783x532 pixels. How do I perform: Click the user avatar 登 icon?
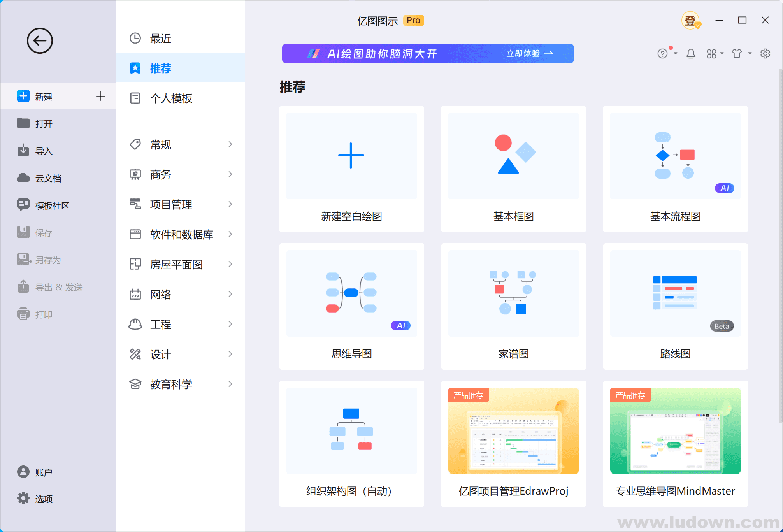[x=691, y=20]
